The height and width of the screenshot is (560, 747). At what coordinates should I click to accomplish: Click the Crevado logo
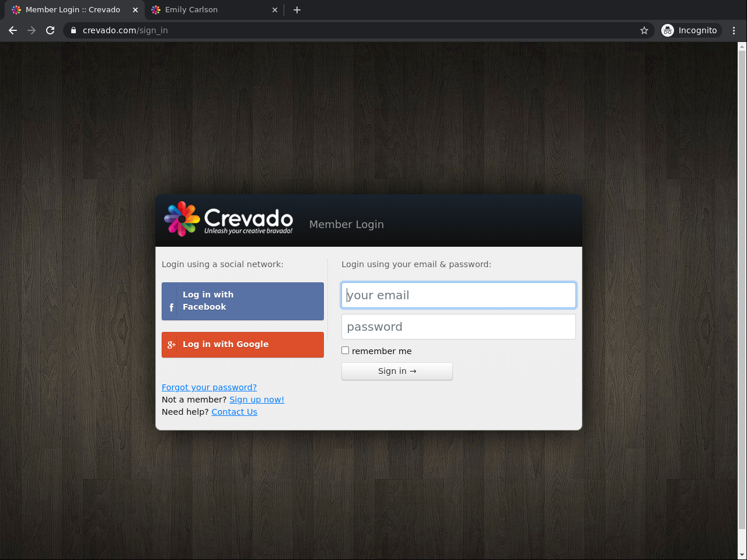coord(228,219)
